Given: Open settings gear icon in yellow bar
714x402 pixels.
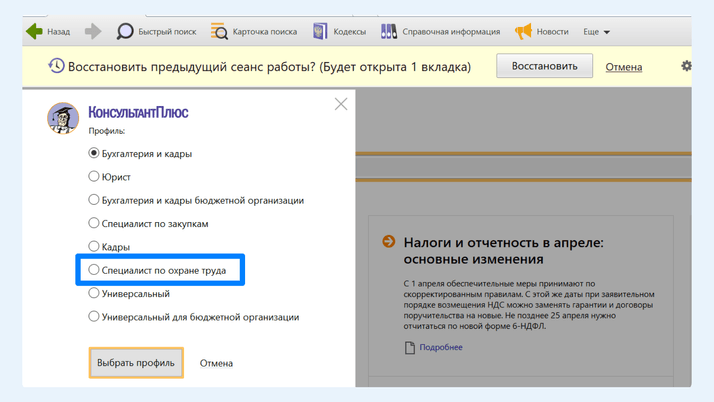Looking at the screenshot, I should 686,66.
